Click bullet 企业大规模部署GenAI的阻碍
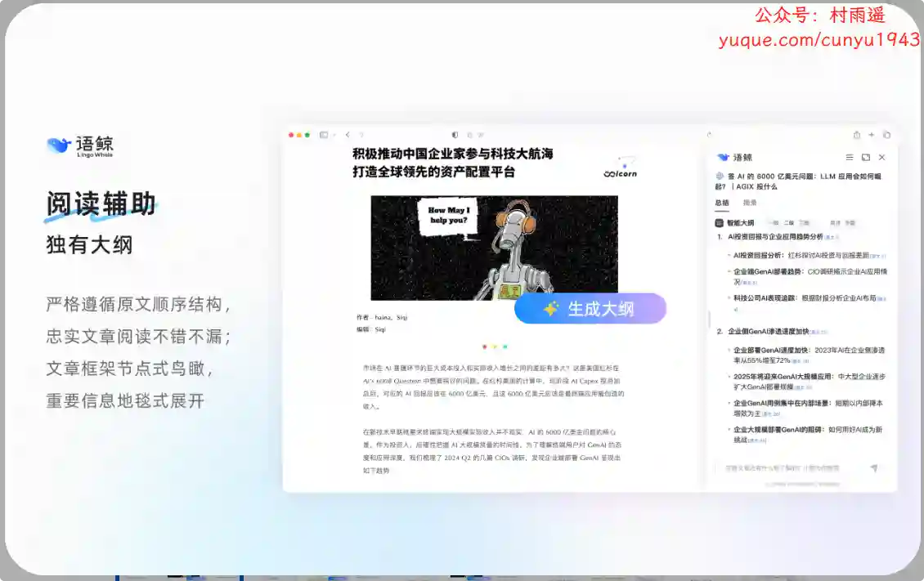This screenshot has height=581, width=924. click(779, 430)
